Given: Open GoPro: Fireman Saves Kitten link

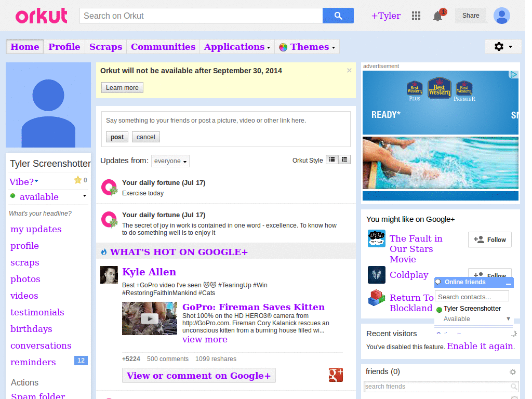Looking at the screenshot, I should tap(254, 307).
